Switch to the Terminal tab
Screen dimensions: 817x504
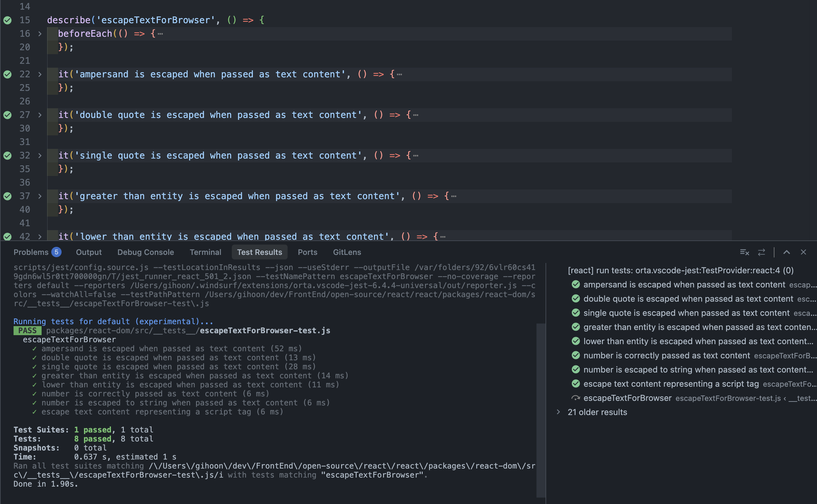[x=205, y=252]
